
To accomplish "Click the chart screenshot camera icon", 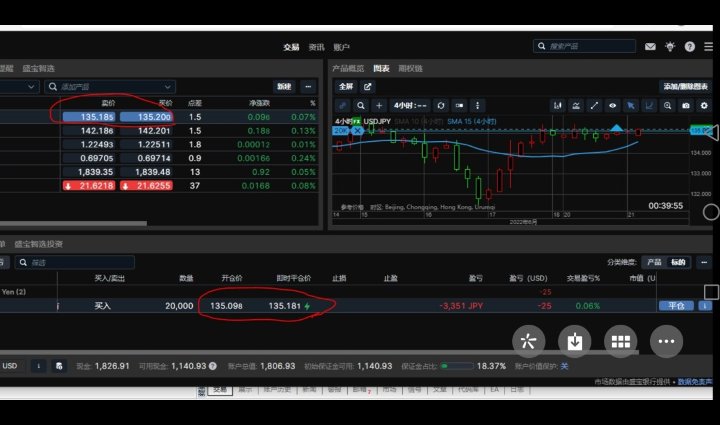I will (x=686, y=106).
